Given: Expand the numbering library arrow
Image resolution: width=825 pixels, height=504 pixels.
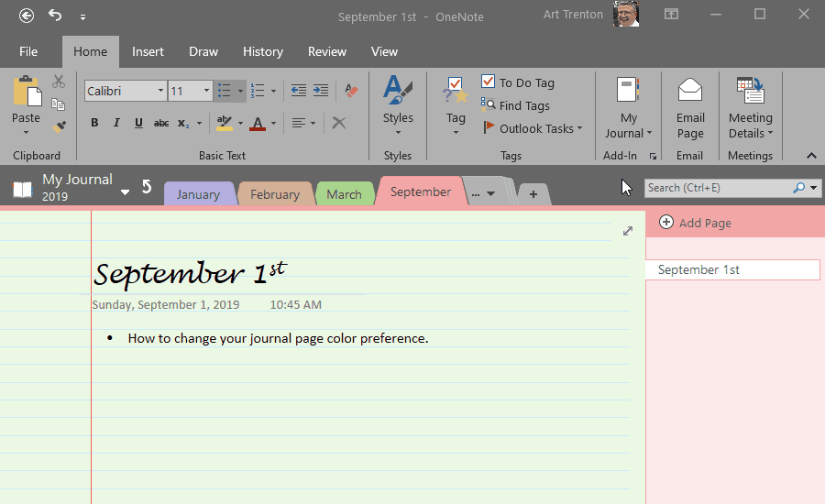Looking at the screenshot, I should [273, 91].
